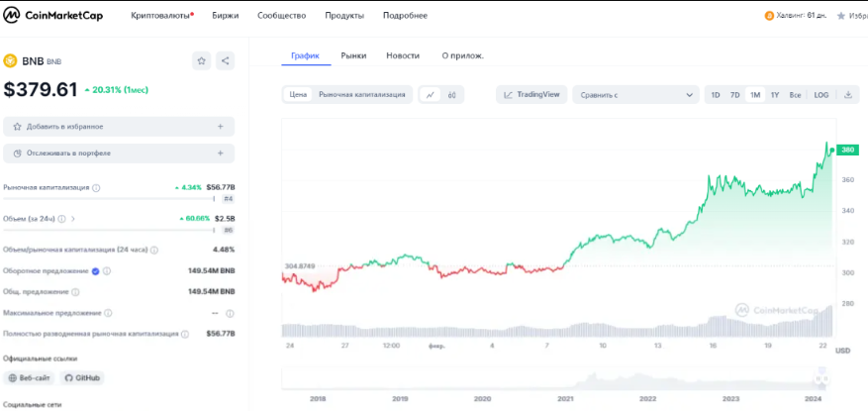Click the $379.61 price text
The width and height of the screenshot is (868, 411).
[x=41, y=90]
